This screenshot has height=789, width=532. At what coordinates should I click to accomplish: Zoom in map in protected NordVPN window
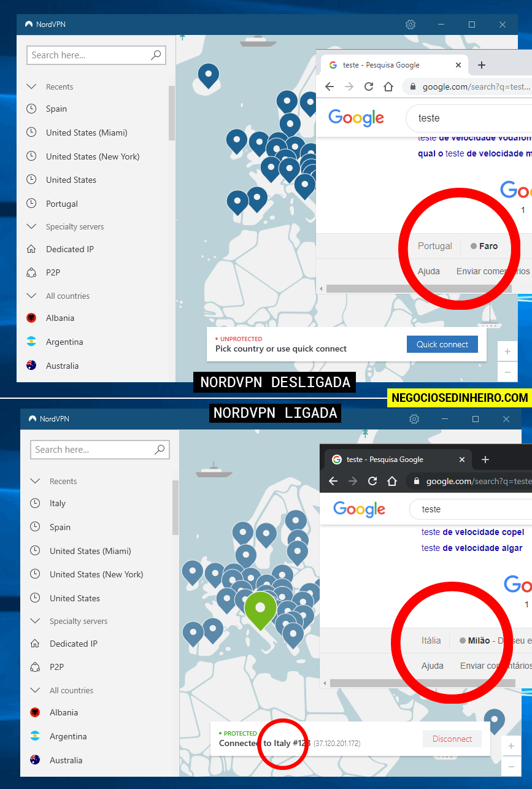click(x=511, y=746)
